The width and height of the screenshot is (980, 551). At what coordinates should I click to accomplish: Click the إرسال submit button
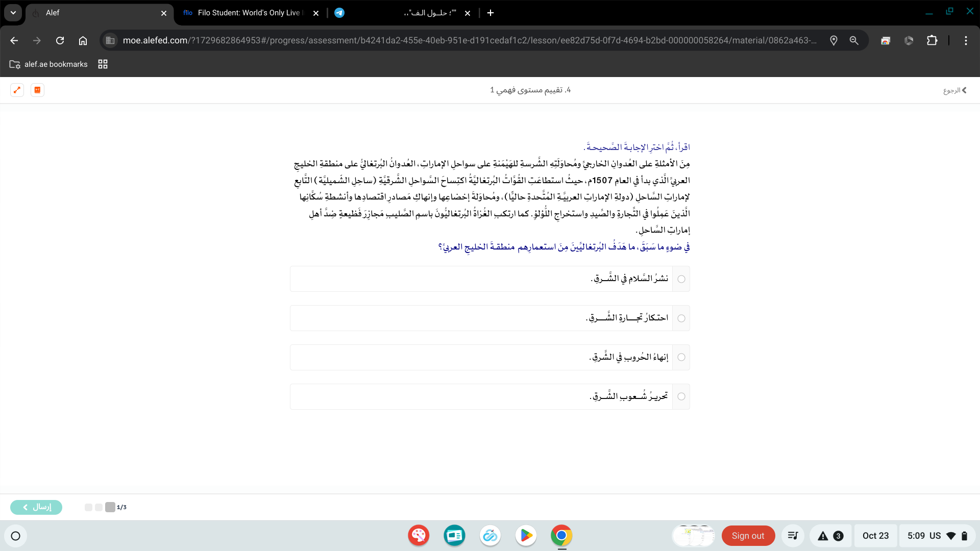pyautogui.click(x=36, y=507)
